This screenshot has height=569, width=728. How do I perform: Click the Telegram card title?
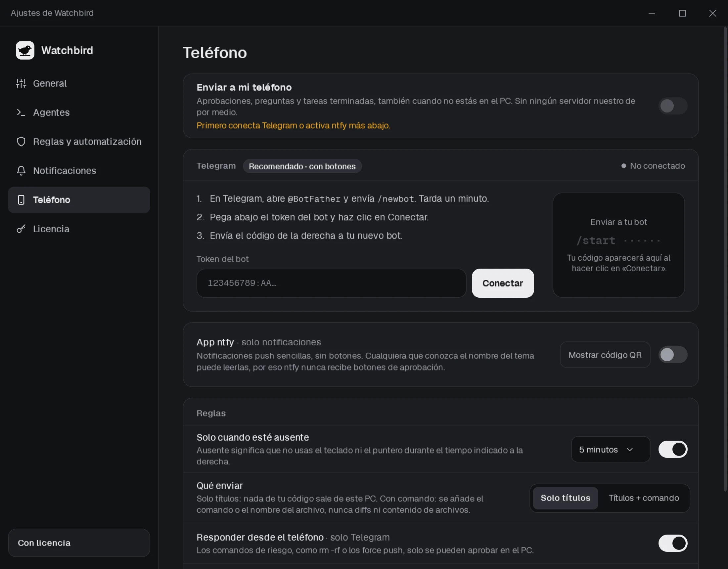pyautogui.click(x=216, y=166)
